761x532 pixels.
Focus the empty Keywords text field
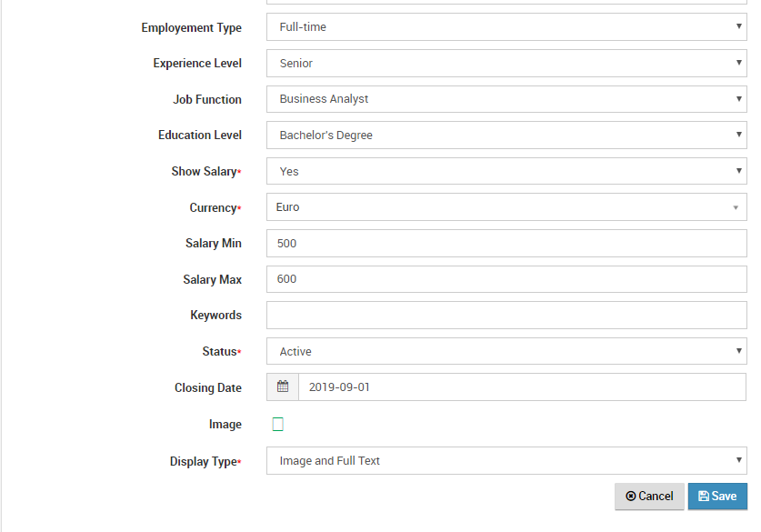506,315
